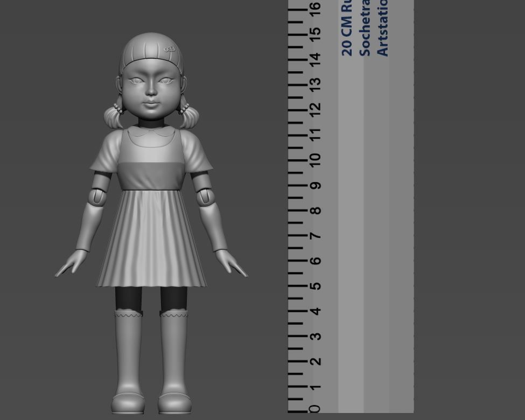Click the "20 CM Ru" ruler label
This screenshot has width=525, height=420.
point(347,28)
